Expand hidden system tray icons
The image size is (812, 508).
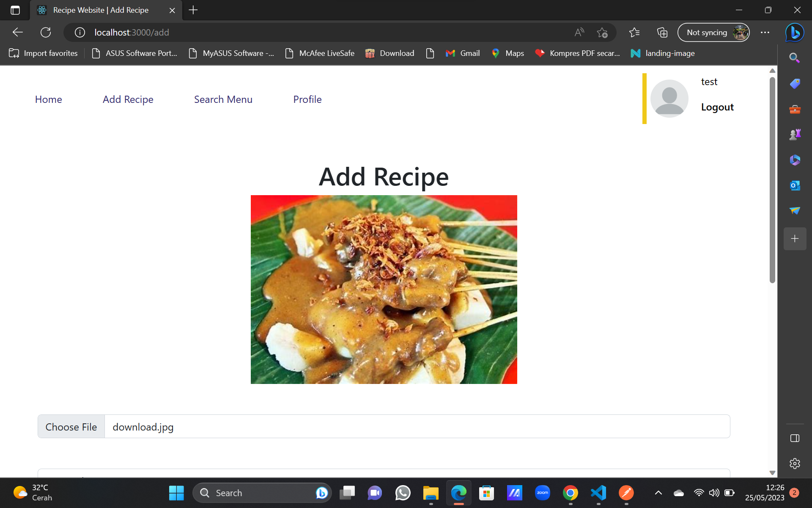pos(658,493)
